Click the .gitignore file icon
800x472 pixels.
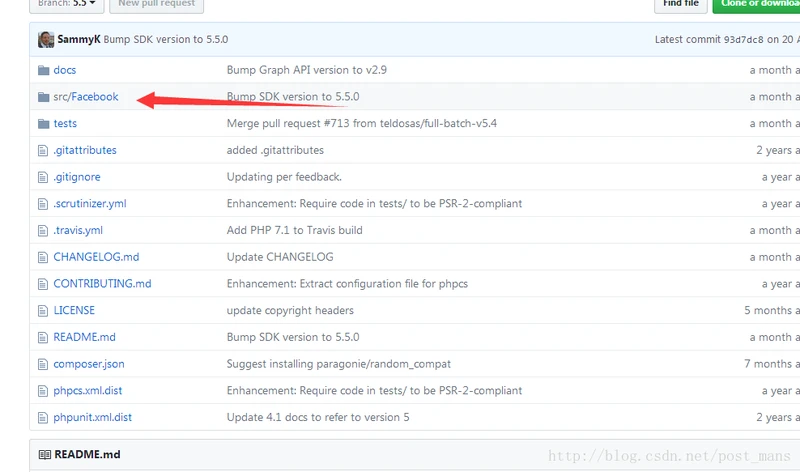pyautogui.click(x=43, y=177)
